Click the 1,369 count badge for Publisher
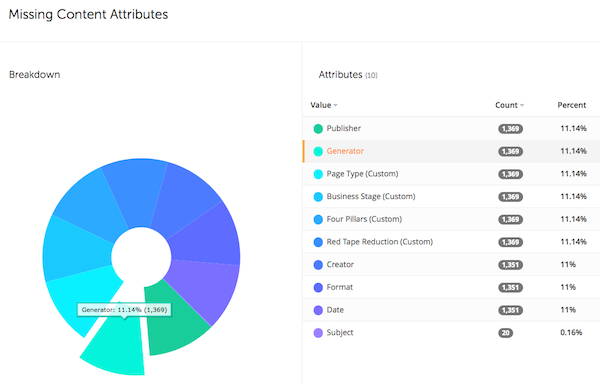 coord(510,129)
